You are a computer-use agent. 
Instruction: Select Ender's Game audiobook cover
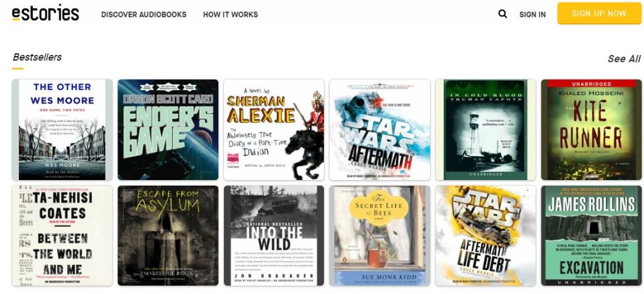pyautogui.click(x=168, y=130)
